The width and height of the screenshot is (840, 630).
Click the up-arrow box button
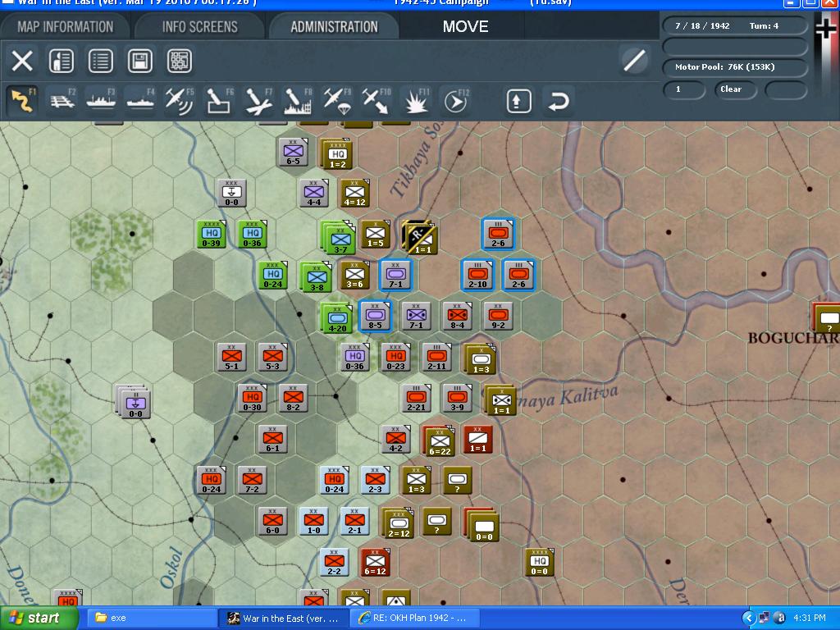point(518,101)
